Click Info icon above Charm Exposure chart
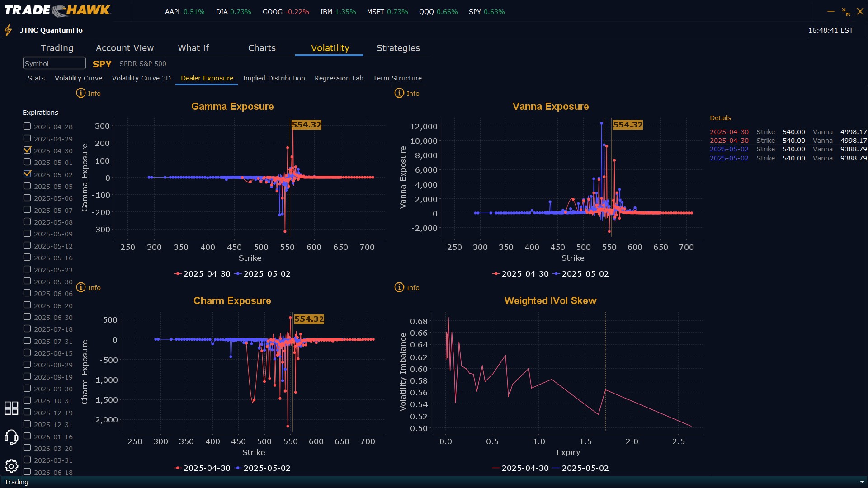Screen dimensions: 868x488 pos(81,287)
